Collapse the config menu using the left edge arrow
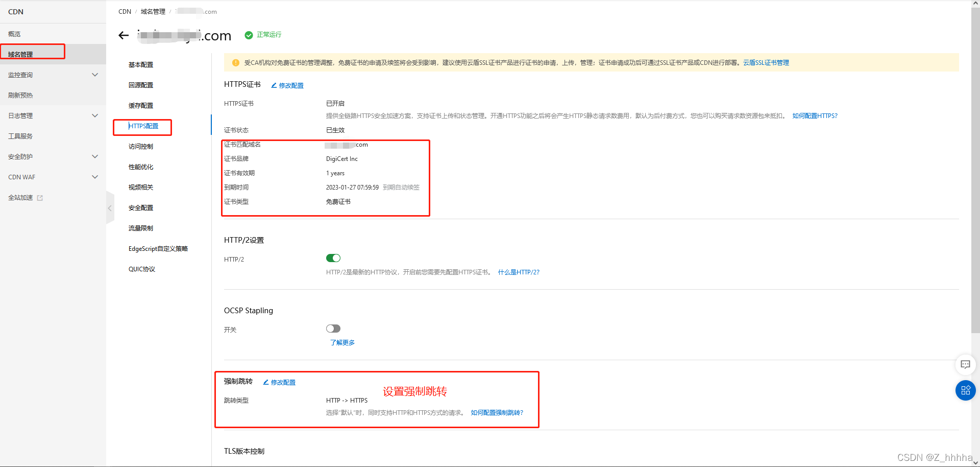This screenshot has width=980, height=467. click(x=110, y=208)
